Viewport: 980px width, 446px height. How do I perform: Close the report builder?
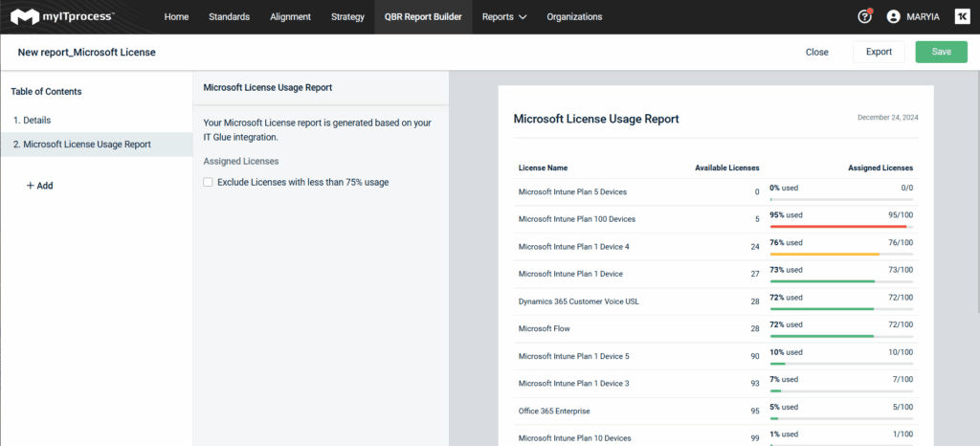click(816, 52)
